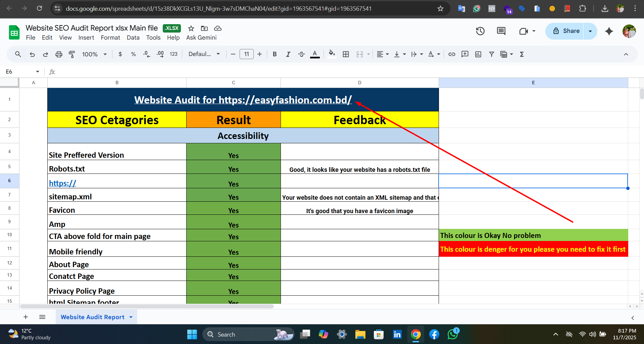The image size is (644, 344).
Task: Open the horizontal align dropdown arrow
Action: [387, 54]
